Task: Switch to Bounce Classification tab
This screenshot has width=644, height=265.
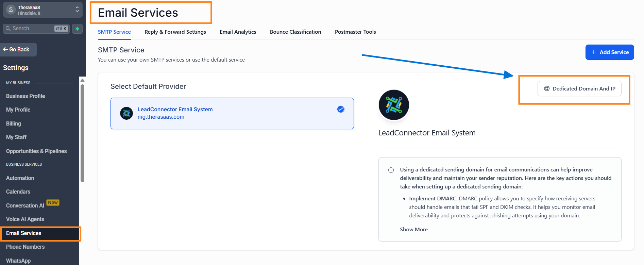Action: (295, 32)
